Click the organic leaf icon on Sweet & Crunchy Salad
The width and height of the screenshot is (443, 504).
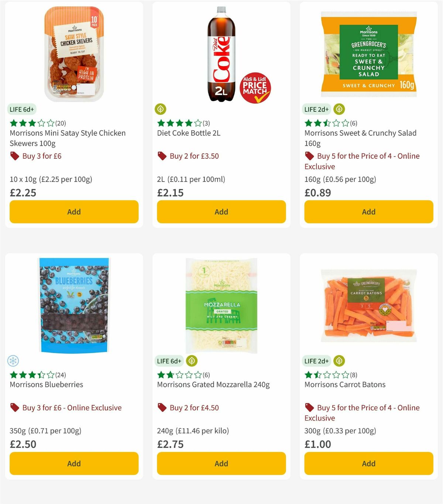coord(339,109)
